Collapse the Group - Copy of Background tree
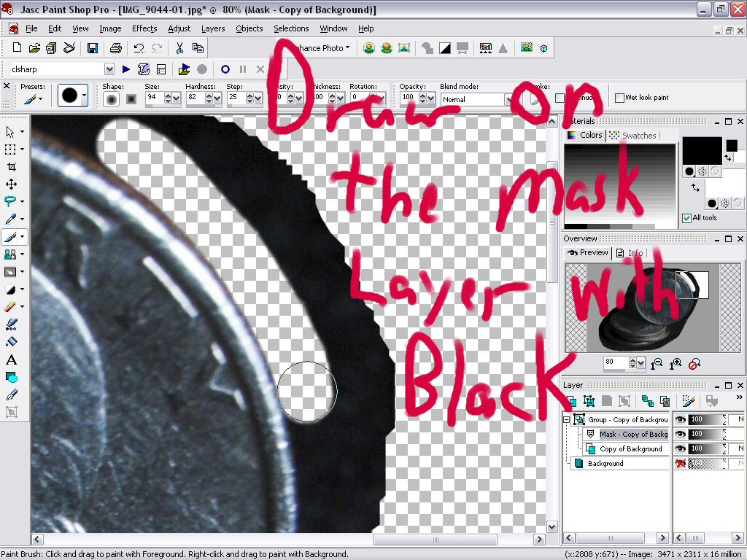The width and height of the screenshot is (747, 560). point(566,419)
